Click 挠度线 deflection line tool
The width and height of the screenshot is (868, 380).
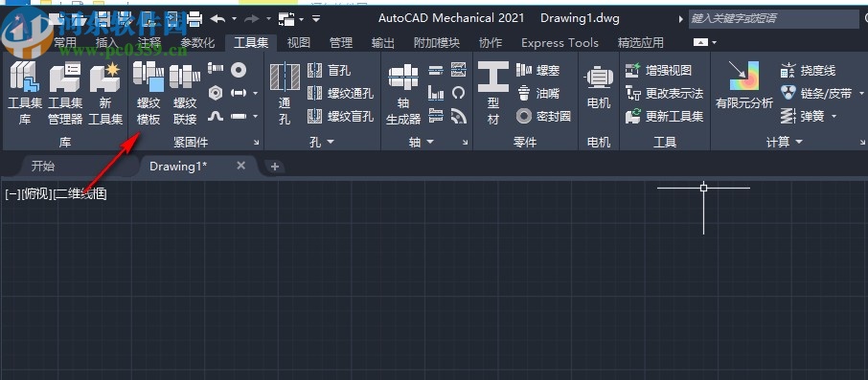[x=808, y=70]
